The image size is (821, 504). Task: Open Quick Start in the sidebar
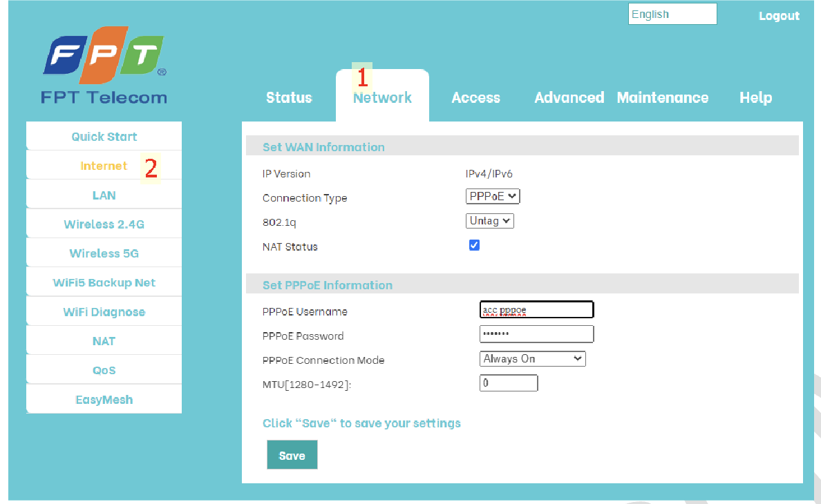[x=104, y=137]
